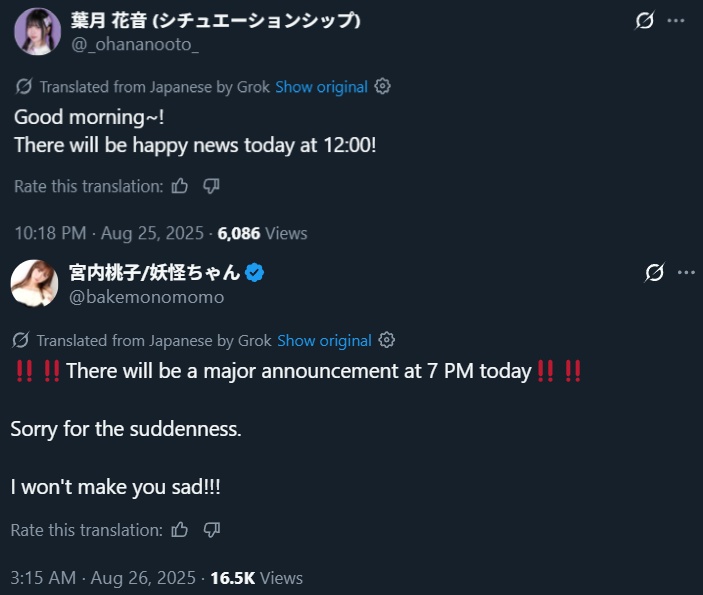Thumbs up the second post's translation

coord(180,530)
